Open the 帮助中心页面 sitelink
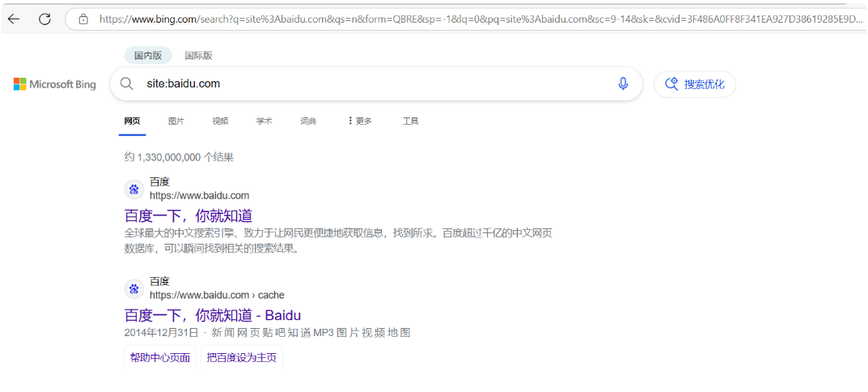 click(160, 357)
